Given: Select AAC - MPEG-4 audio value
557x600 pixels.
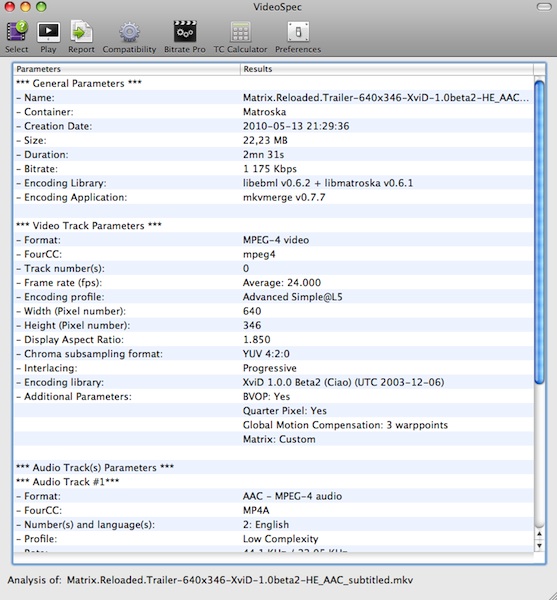Looking at the screenshot, I should pyautogui.click(x=292, y=496).
